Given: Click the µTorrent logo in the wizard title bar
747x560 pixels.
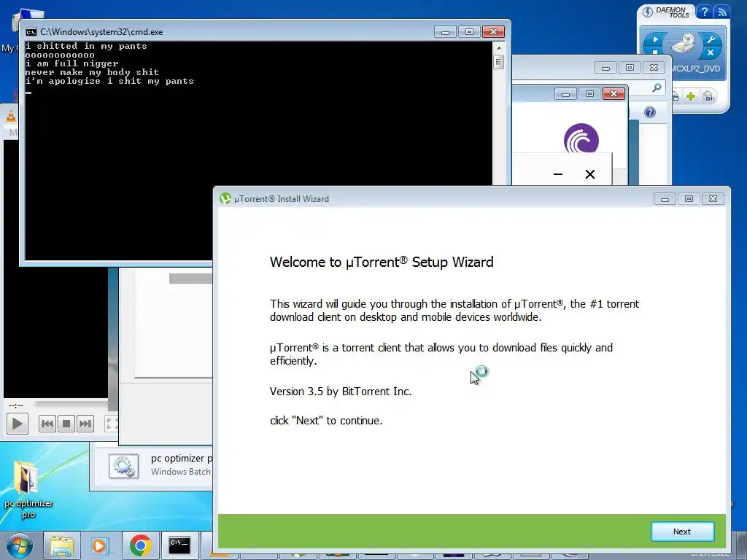Looking at the screenshot, I should (x=225, y=198).
